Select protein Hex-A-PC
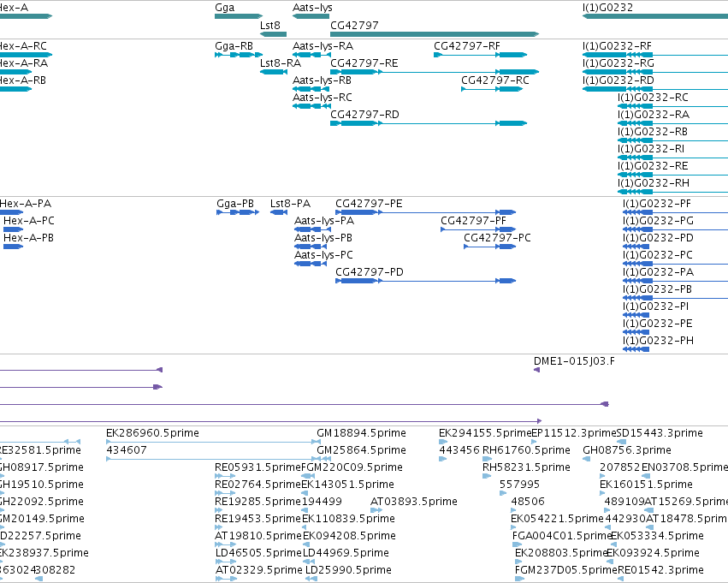The image size is (728, 583). coord(14,229)
